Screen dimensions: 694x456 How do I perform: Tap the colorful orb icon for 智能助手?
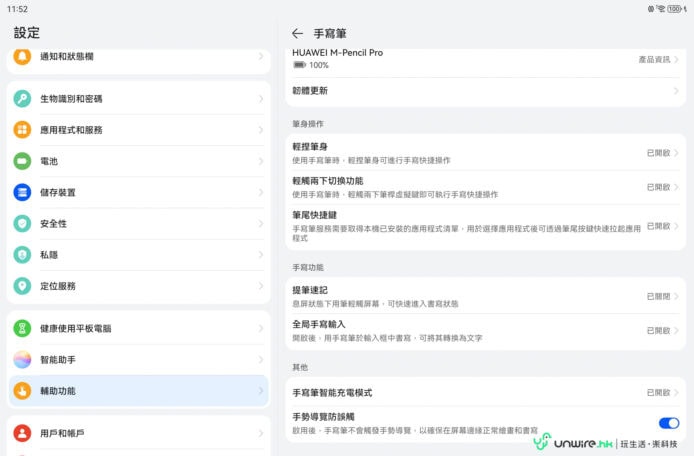(x=22, y=359)
